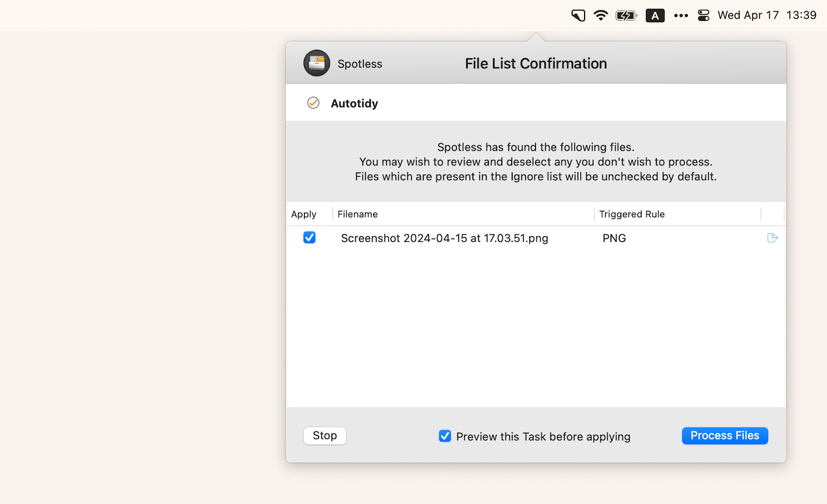Uncheck the Apply checkbox for the screenshot file

(x=309, y=238)
